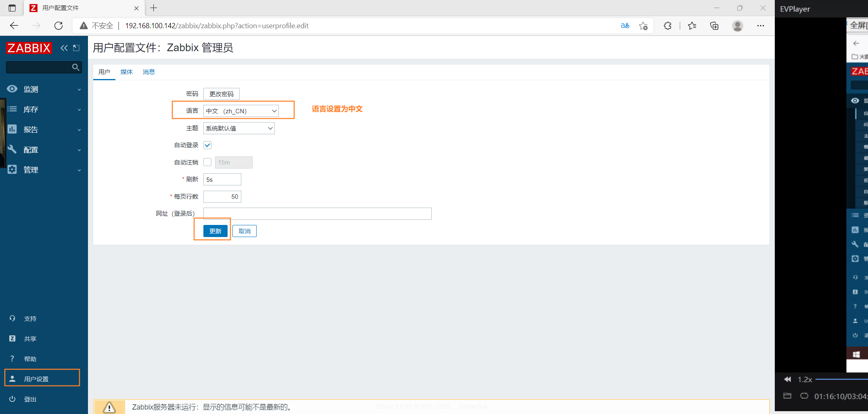Screen dimensions: 868x414
Task: Click the person icon beside 用户设置
Action: pyautogui.click(x=12, y=379)
